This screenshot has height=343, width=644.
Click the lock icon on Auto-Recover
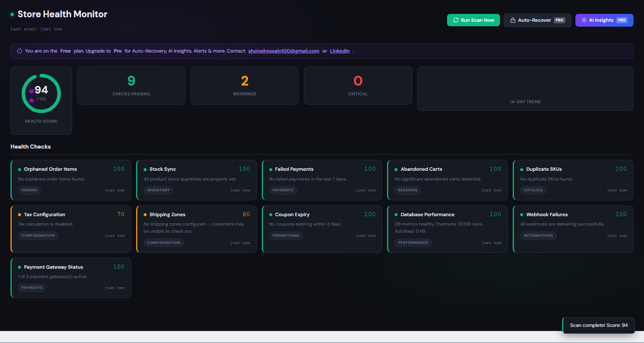coord(513,20)
